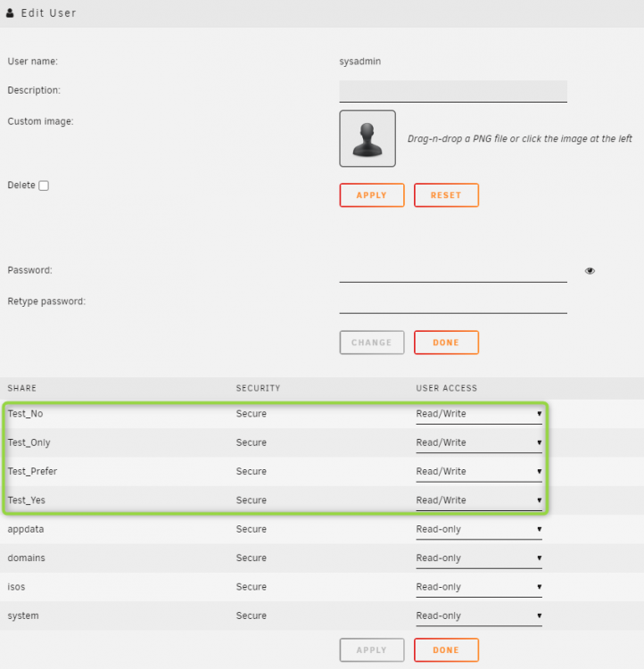Click the CHANGE password button
Image resolution: width=644 pixels, height=669 pixels.
tap(372, 343)
